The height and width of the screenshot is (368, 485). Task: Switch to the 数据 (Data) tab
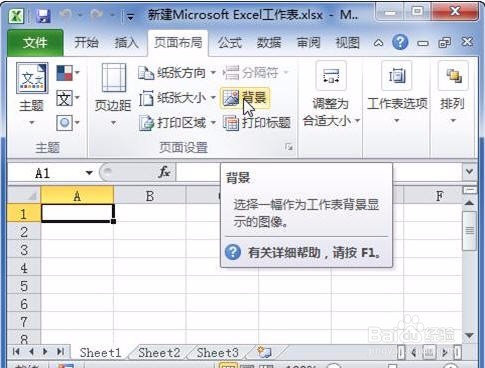(269, 43)
